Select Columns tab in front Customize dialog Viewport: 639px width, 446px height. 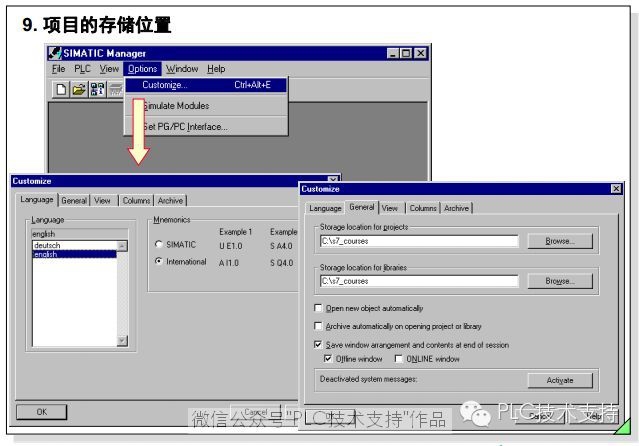tap(423, 208)
